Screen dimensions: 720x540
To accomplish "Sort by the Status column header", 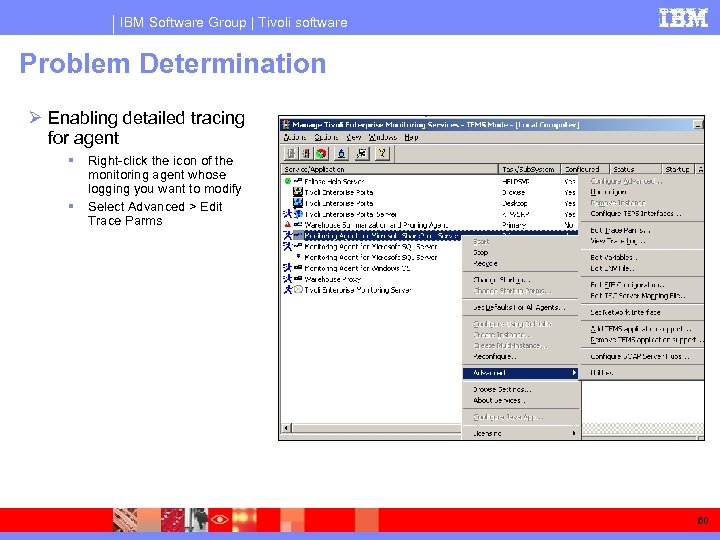I will coord(636,169).
